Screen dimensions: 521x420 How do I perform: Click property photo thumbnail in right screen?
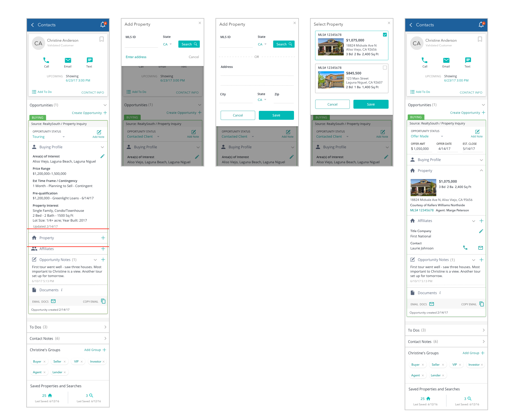[423, 188]
